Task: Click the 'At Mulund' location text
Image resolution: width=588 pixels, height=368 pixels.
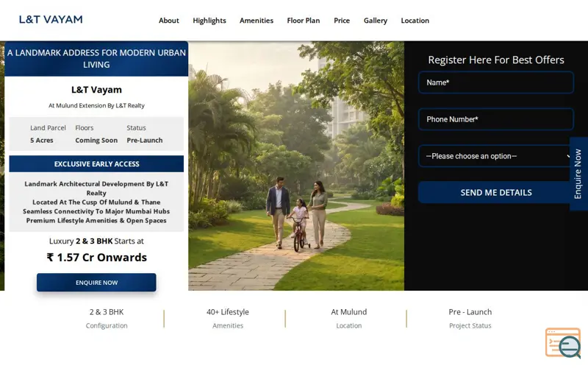Action: [348, 312]
